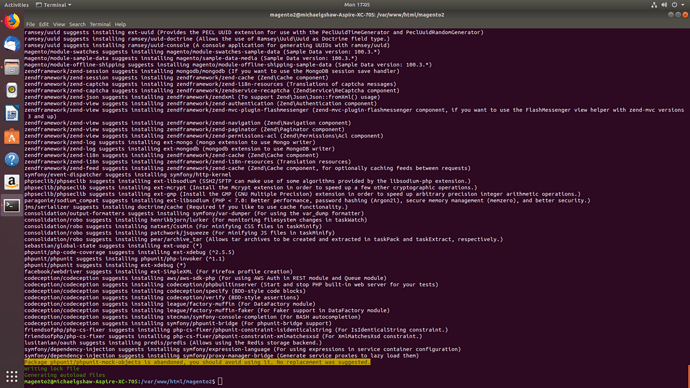The height and width of the screenshot is (388, 690).
Task: Click the Activities button
Action: tap(16, 5)
